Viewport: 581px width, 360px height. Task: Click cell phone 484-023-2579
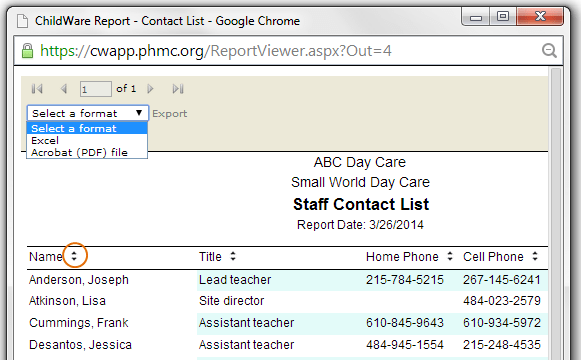point(502,301)
